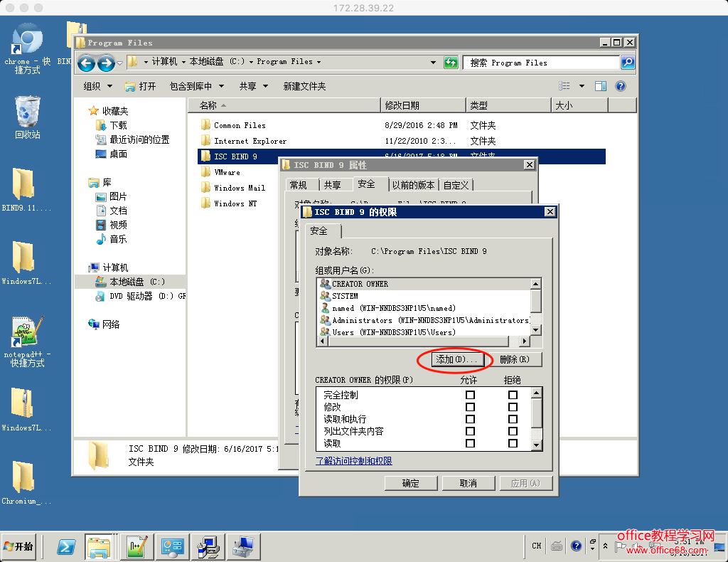Click the blue help icon in system tray

pyautogui.click(x=576, y=546)
